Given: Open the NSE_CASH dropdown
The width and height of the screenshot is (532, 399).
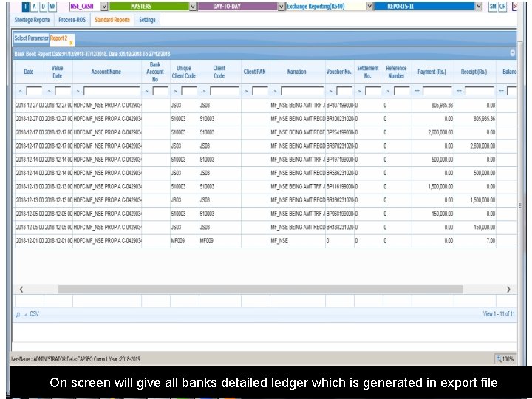Looking at the screenshot, I should point(104,7).
